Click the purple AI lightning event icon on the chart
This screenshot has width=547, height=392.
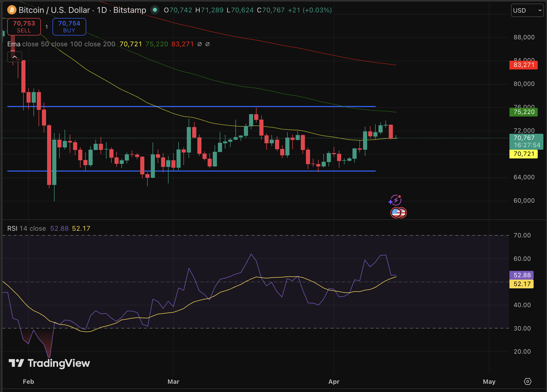(x=395, y=200)
